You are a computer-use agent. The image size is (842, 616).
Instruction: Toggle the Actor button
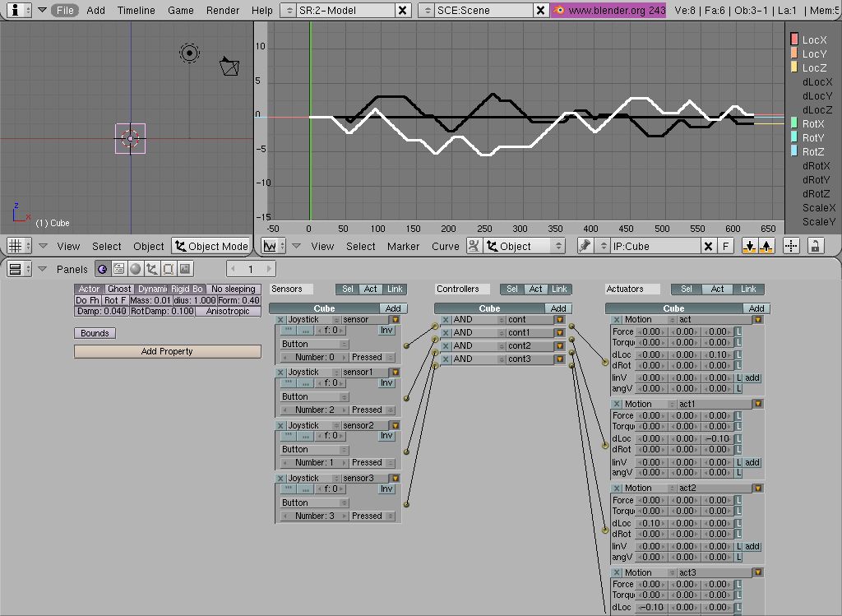(89, 289)
